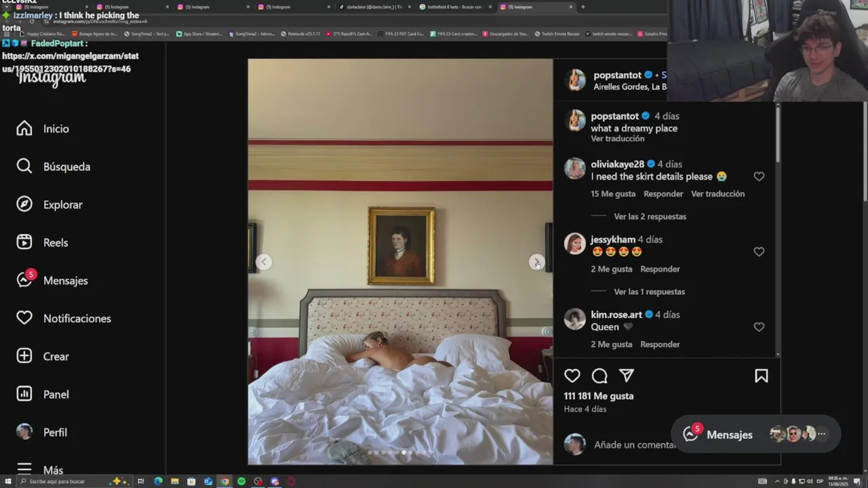The width and height of the screenshot is (868, 488).
Task: Go to Explorar from the sidebar
Action: 50,205
